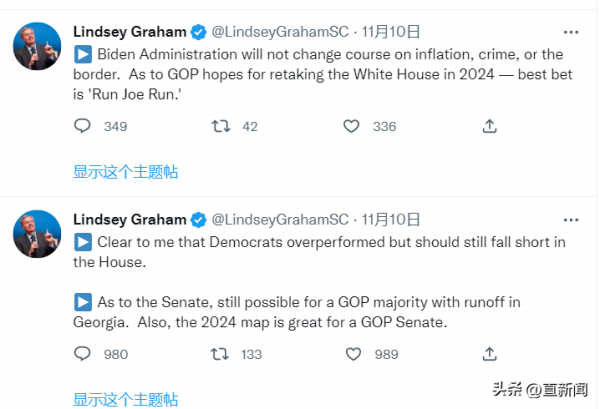600x409 pixels.
Task: Open Lindsey Graham avatar on first tweet
Action: click(37, 46)
